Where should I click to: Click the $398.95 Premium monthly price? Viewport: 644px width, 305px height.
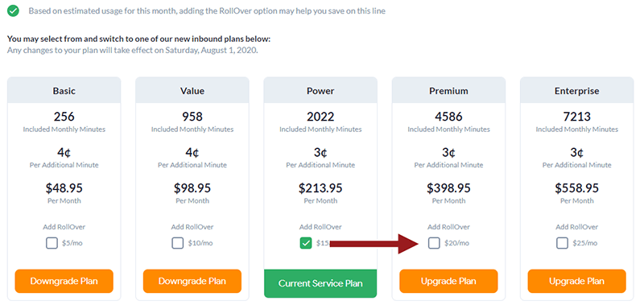point(448,188)
